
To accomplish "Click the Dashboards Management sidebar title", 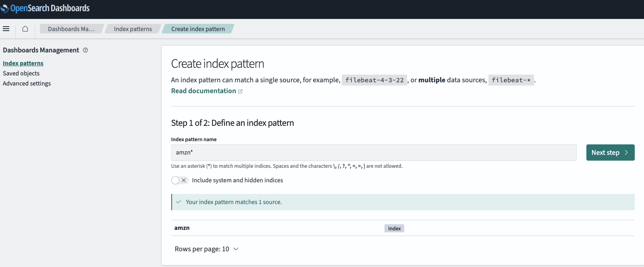I will pyautogui.click(x=41, y=50).
